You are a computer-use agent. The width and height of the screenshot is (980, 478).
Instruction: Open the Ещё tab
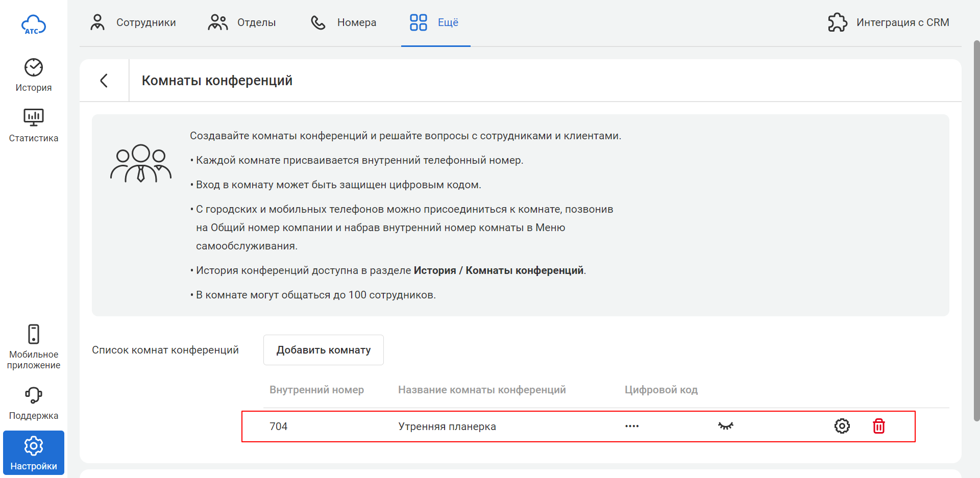pyautogui.click(x=435, y=22)
